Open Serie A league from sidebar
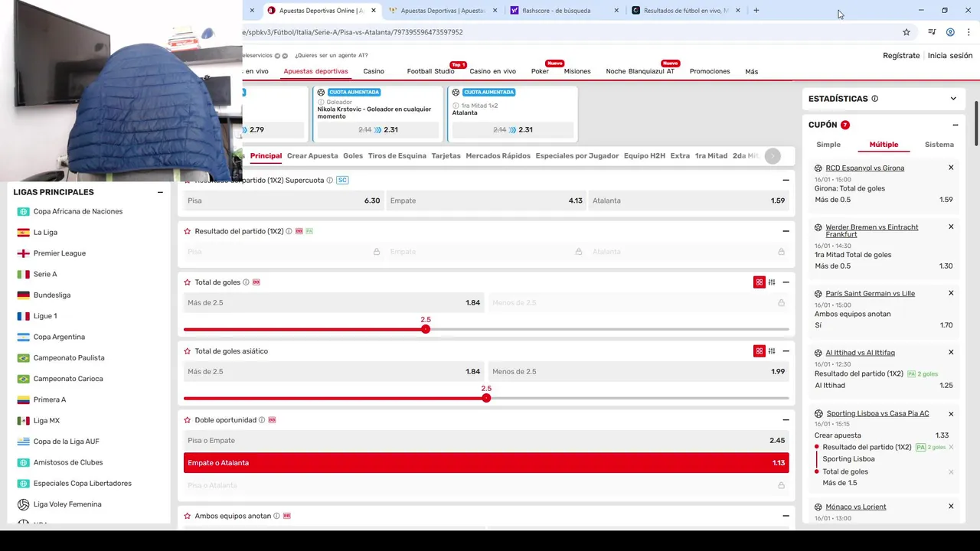Viewport: 980px width, 551px height. click(x=45, y=274)
